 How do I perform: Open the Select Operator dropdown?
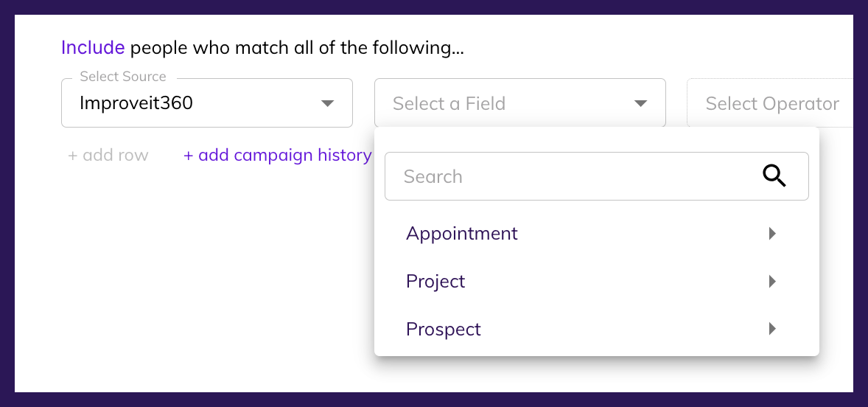[x=771, y=104]
